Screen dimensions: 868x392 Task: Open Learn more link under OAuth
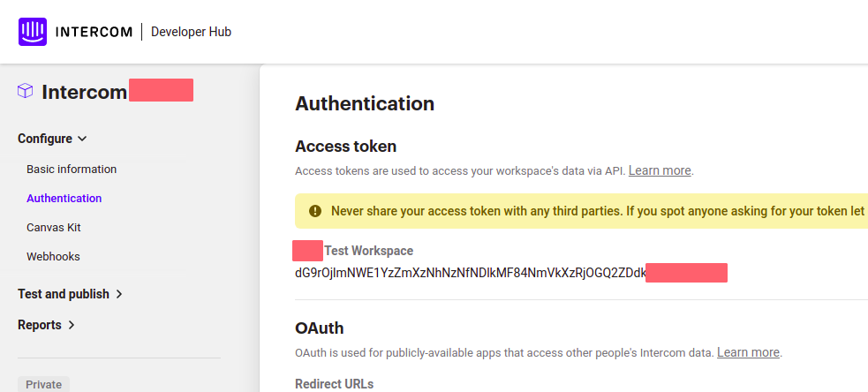[x=749, y=352]
